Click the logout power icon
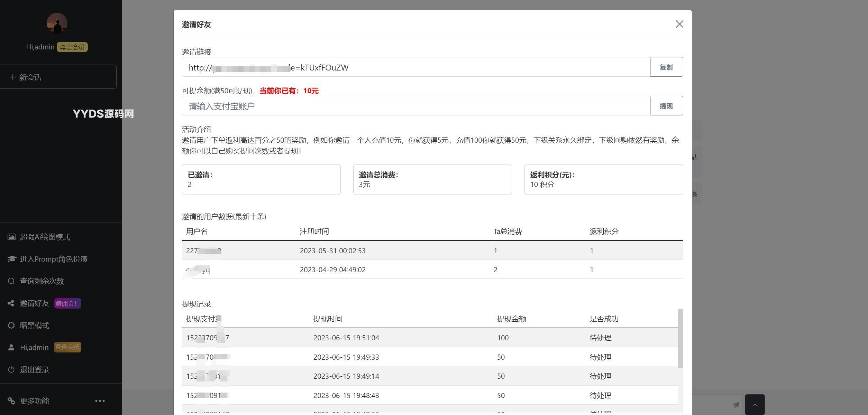The image size is (868, 415). [x=11, y=369]
